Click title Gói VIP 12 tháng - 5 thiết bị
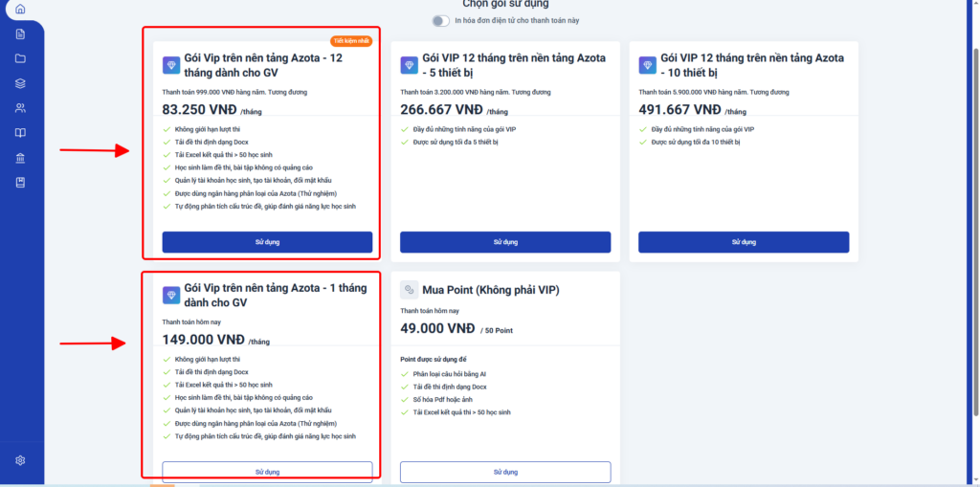This screenshot has height=487, width=980. [x=514, y=65]
